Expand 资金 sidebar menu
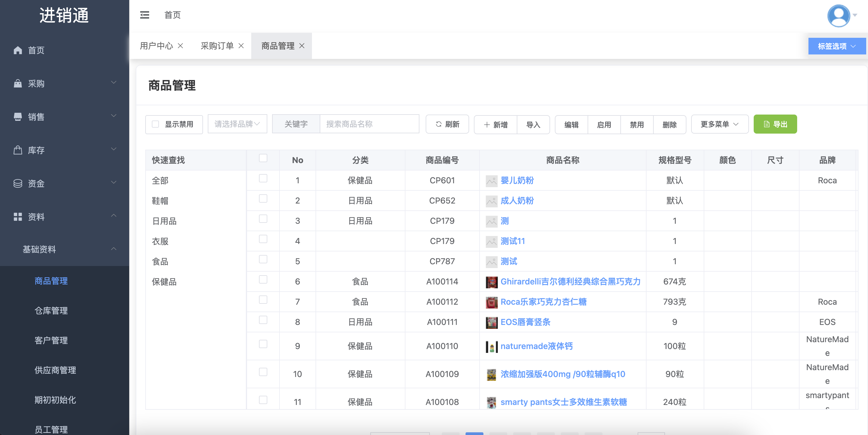Screen dimensions: 868x435 (x=64, y=183)
